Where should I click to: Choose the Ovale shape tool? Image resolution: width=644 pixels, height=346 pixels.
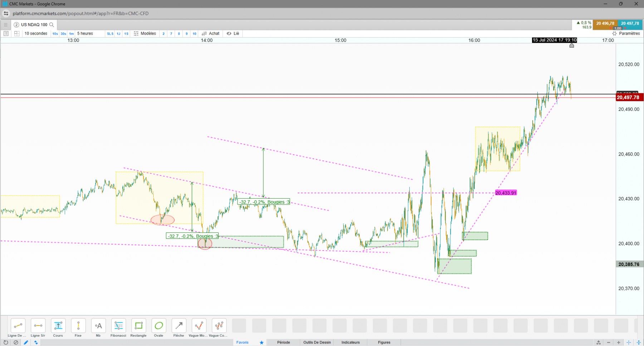point(158,328)
